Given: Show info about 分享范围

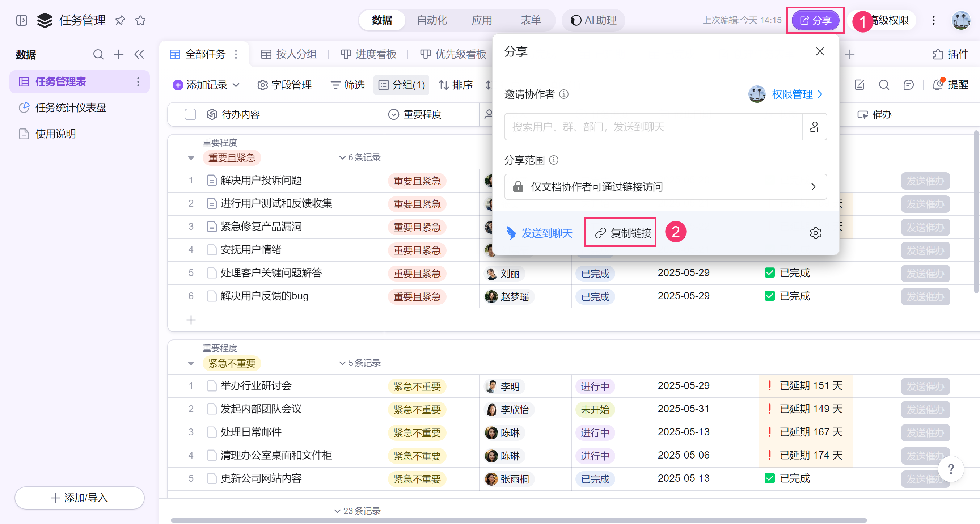Looking at the screenshot, I should tap(554, 160).
